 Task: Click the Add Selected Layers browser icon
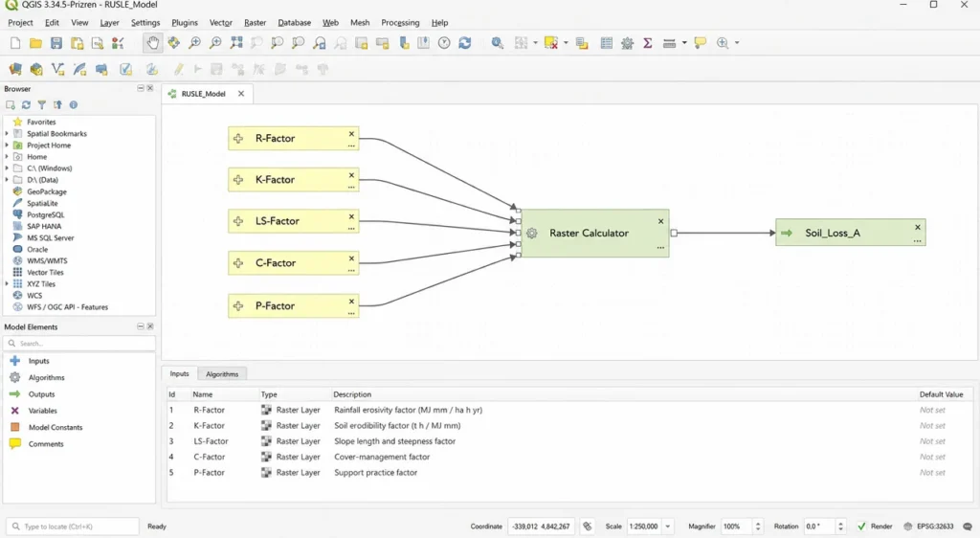(x=11, y=105)
